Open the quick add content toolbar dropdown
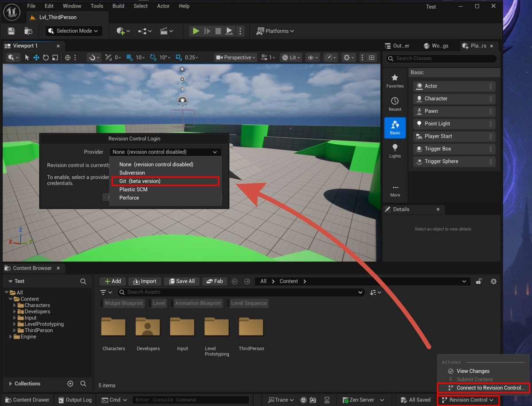Viewport: 532px width, 406px height. tap(123, 31)
